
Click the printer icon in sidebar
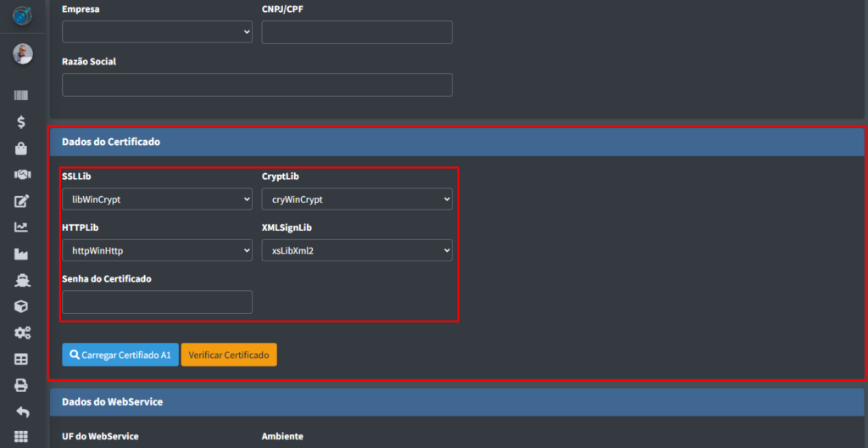(22, 385)
